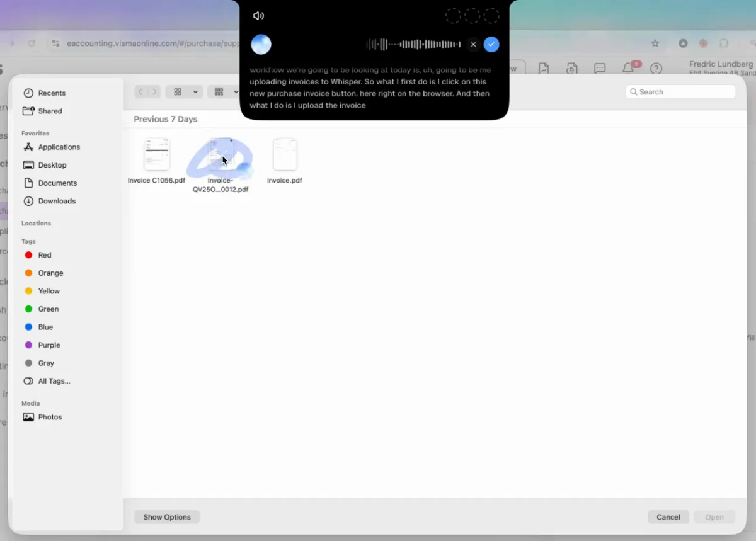The height and width of the screenshot is (541, 756).
Task: Go forward in file dialog navigation
Action: 154,92
